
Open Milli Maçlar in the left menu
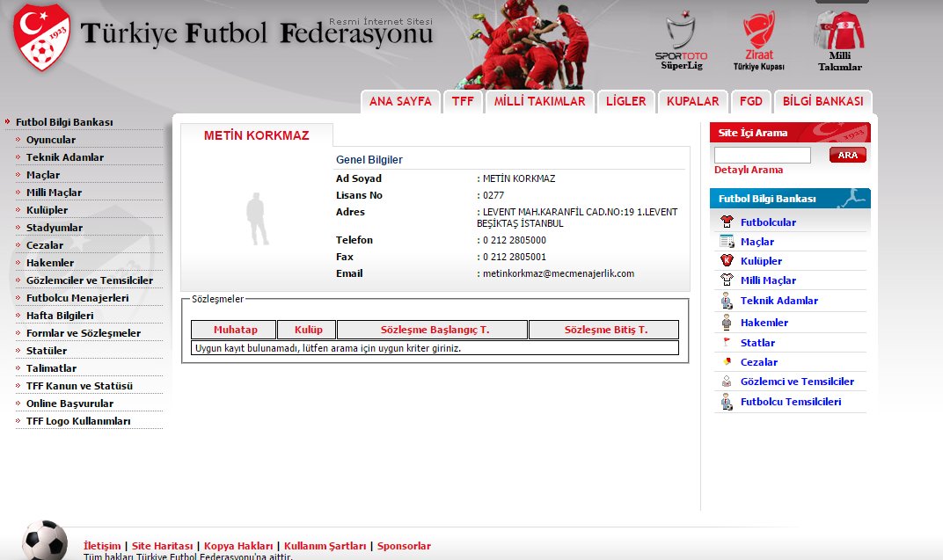pyautogui.click(x=55, y=193)
